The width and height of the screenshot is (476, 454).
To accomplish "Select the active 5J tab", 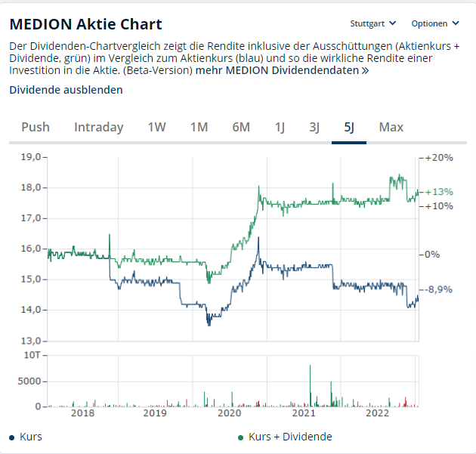I will pyautogui.click(x=349, y=127).
